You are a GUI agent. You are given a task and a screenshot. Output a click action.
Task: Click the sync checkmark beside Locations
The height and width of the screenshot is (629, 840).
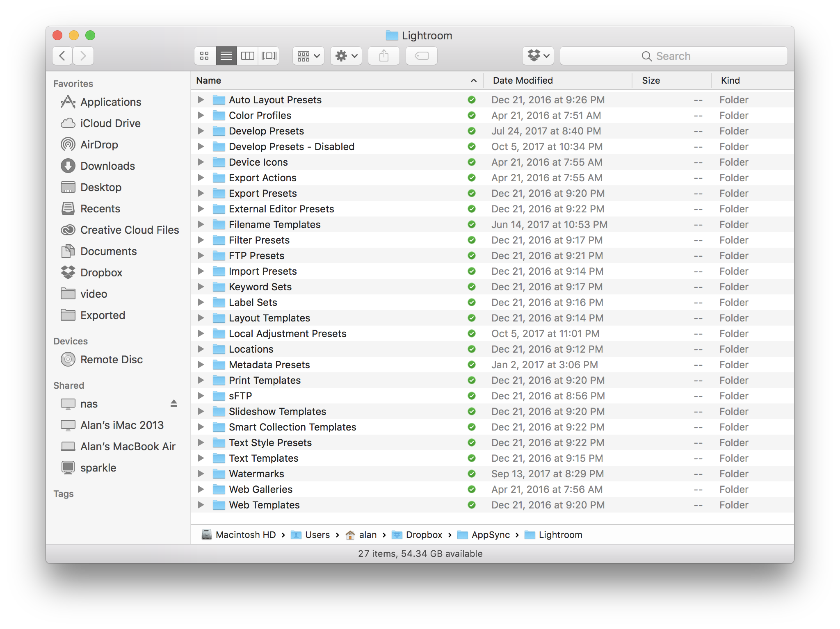coord(472,349)
